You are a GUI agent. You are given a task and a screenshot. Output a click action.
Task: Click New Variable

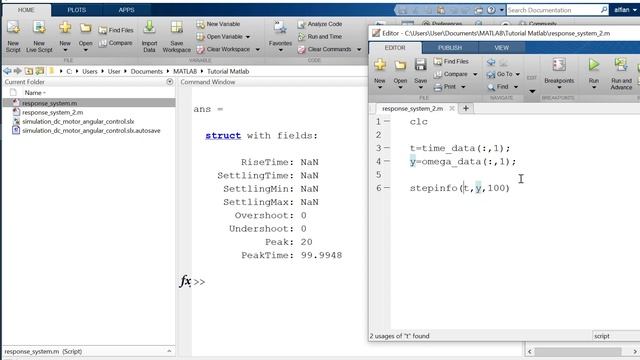point(218,24)
